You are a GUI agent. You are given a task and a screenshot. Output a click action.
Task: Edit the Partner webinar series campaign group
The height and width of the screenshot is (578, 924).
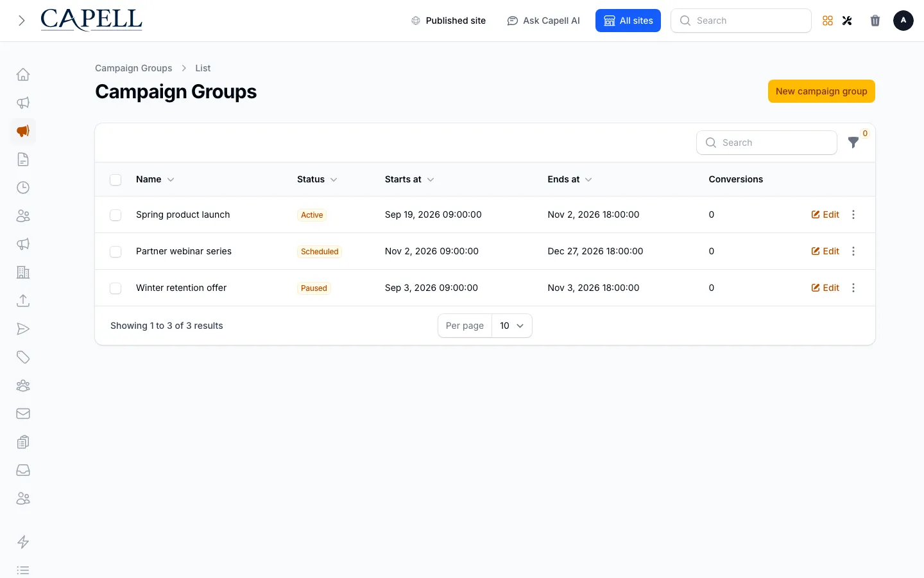[x=825, y=251]
